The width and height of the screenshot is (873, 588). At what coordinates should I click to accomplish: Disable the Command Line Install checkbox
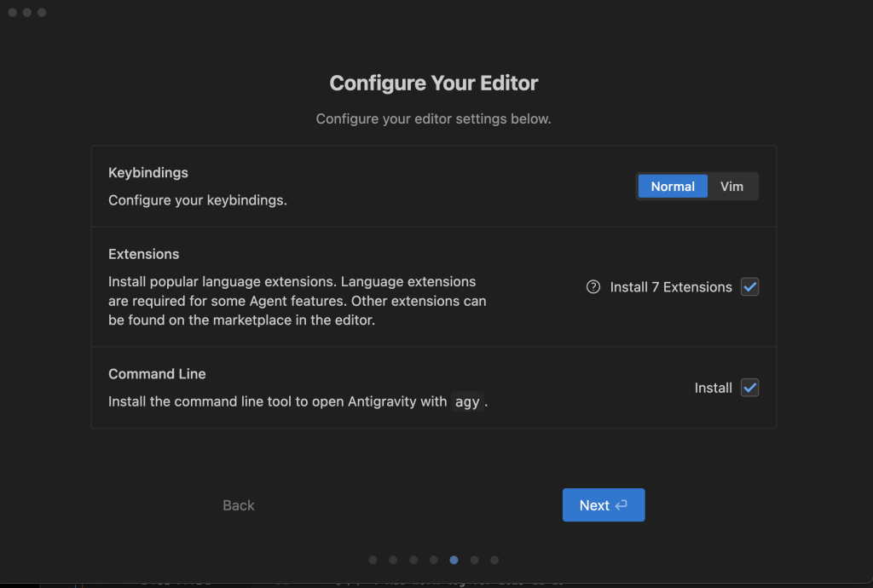click(x=749, y=388)
